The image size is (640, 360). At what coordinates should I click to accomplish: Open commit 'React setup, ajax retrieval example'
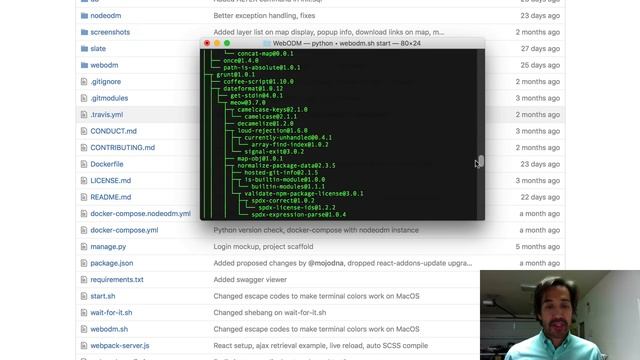tap(320, 346)
